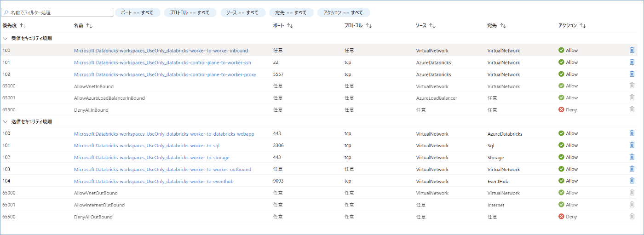Click trash icon on DenyAllInBound row
The width and height of the screenshot is (644, 235).
[632, 109]
